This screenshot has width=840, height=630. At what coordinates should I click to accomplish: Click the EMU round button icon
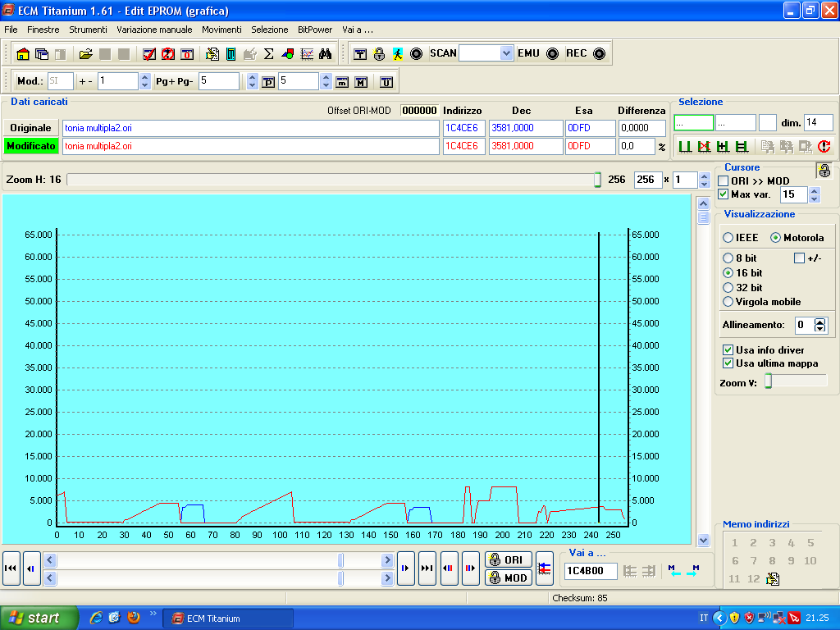click(552, 54)
